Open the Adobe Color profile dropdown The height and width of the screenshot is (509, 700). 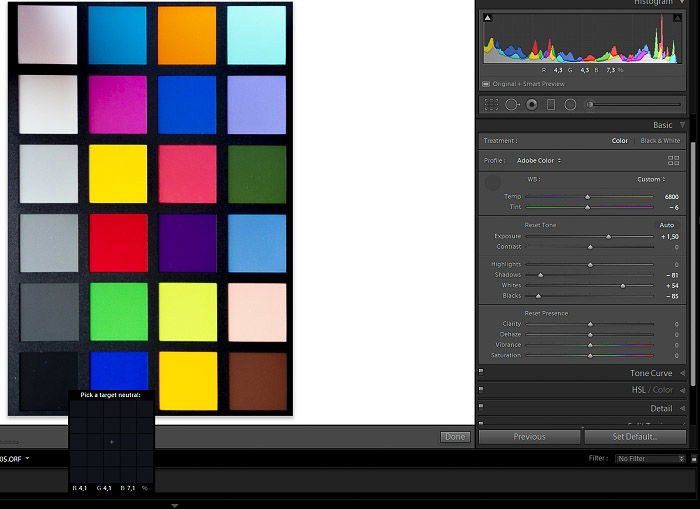539,160
